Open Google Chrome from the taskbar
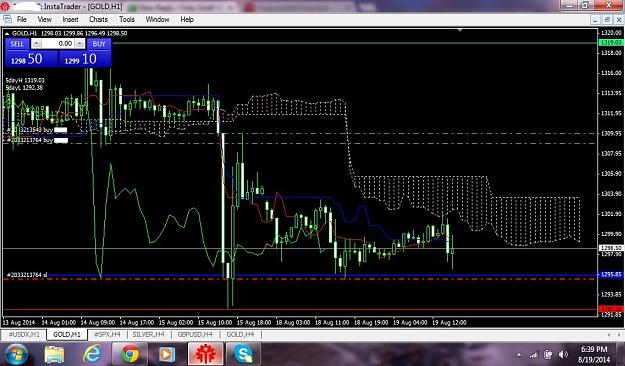 tap(130, 354)
